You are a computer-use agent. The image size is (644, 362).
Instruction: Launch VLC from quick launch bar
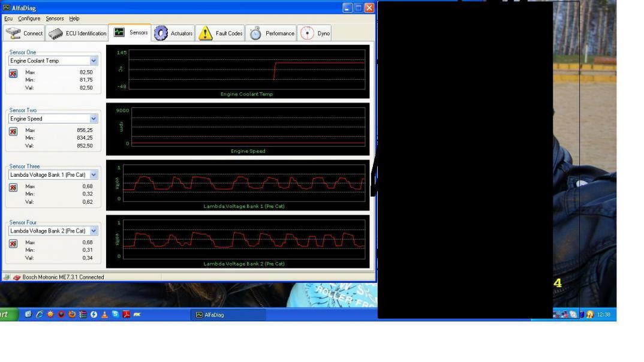point(104,315)
